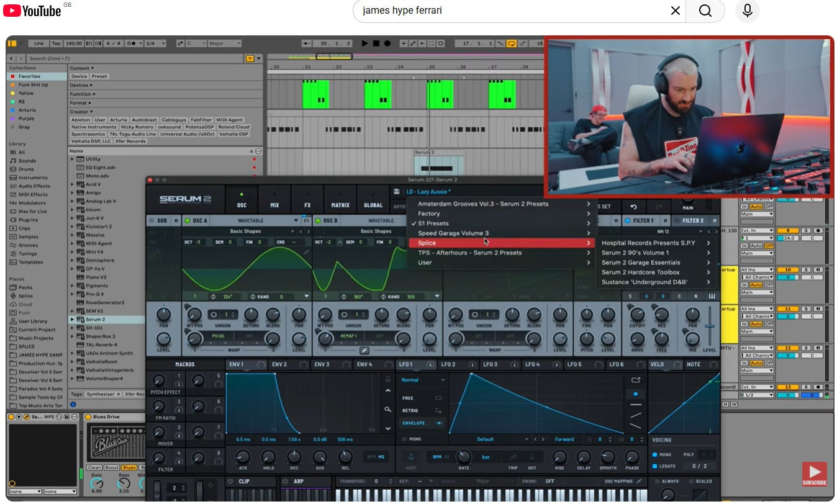Screen dimensions: 837x504
Task: Click the Ableton record button
Action: 387,43
